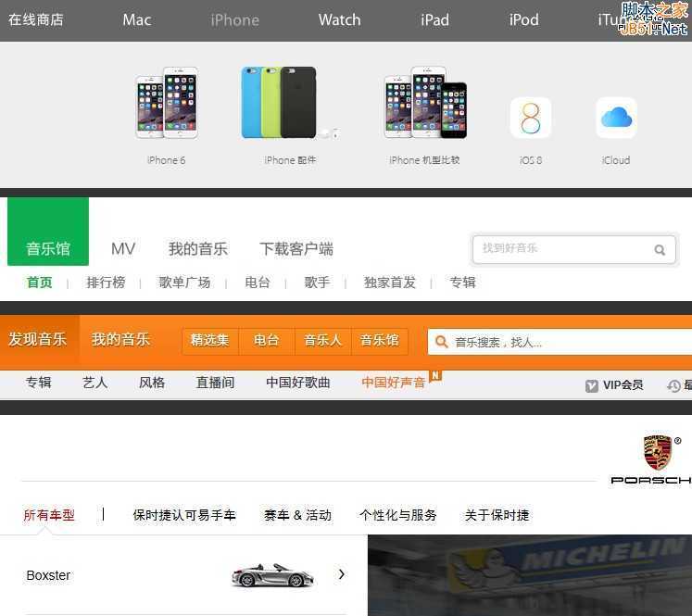Open the highlighted 中国好声音 link
692x616 pixels.
point(394,383)
